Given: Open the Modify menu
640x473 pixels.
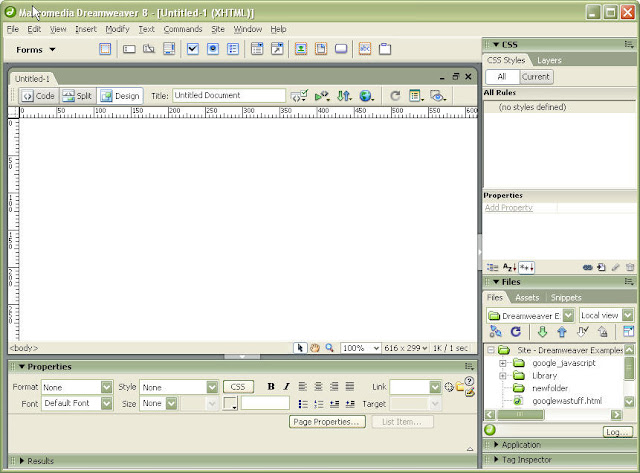Looking at the screenshot, I should tap(117, 29).
